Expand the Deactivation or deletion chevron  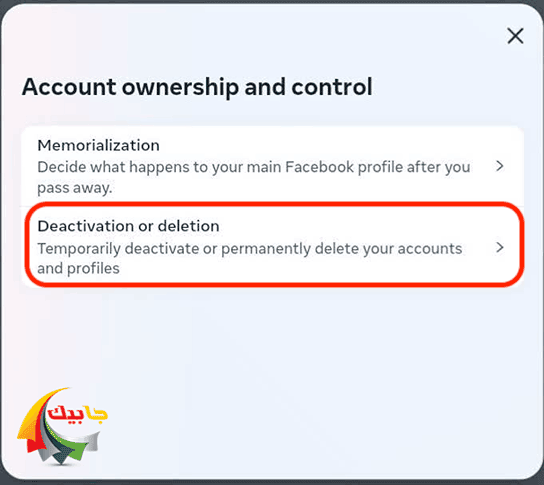click(500, 248)
